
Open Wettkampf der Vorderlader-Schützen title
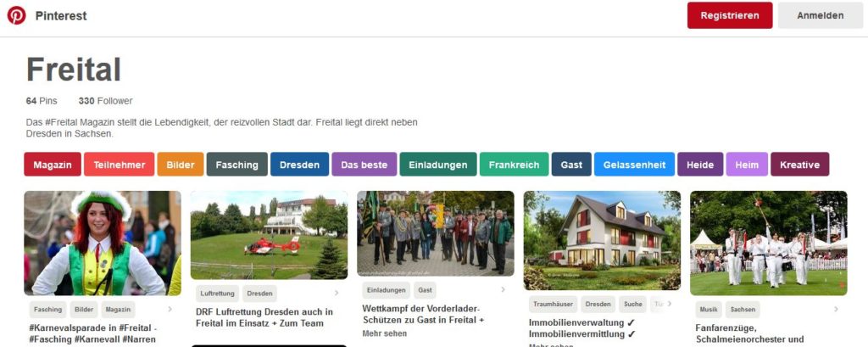[x=424, y=314]
